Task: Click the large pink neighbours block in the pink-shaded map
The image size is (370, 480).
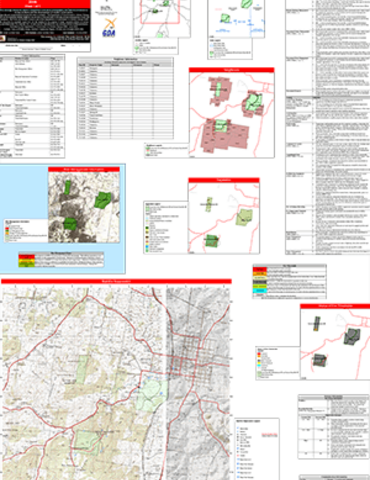Action: point(225,136)
